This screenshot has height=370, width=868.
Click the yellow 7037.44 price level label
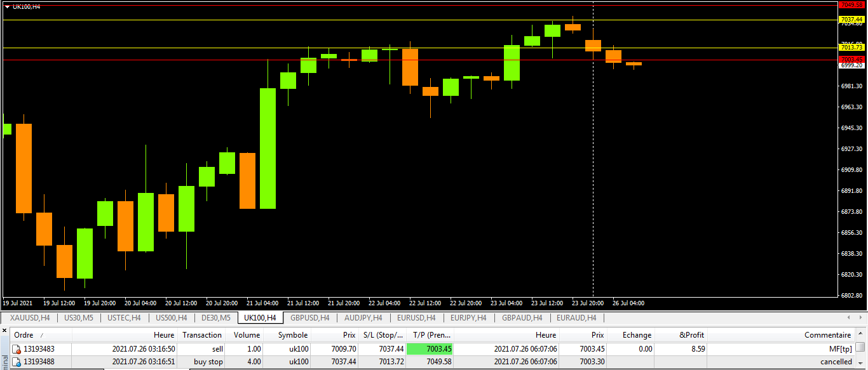click(851, 20)
